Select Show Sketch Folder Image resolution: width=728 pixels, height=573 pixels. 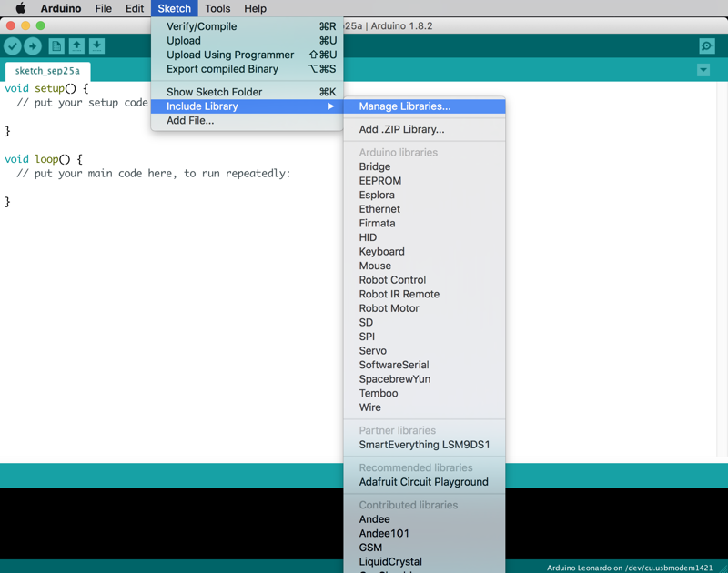(247, 92)
